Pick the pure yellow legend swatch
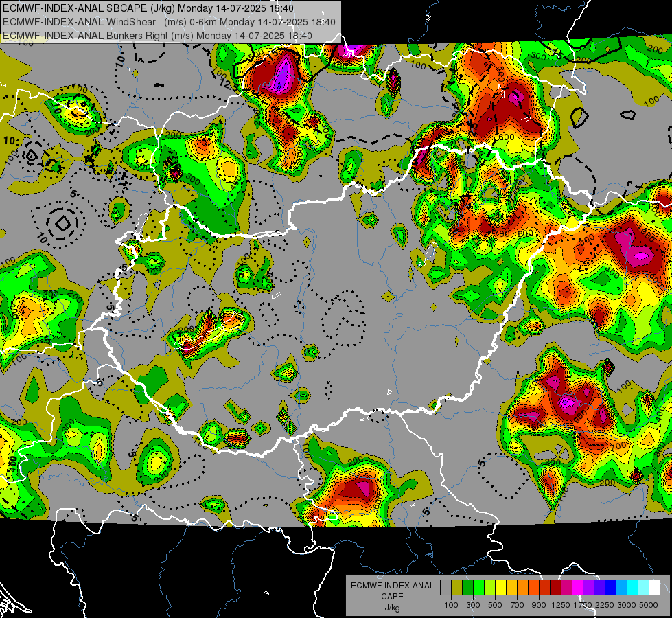The image size is (672, 618). pyautogui.click(x=500, y=588)
